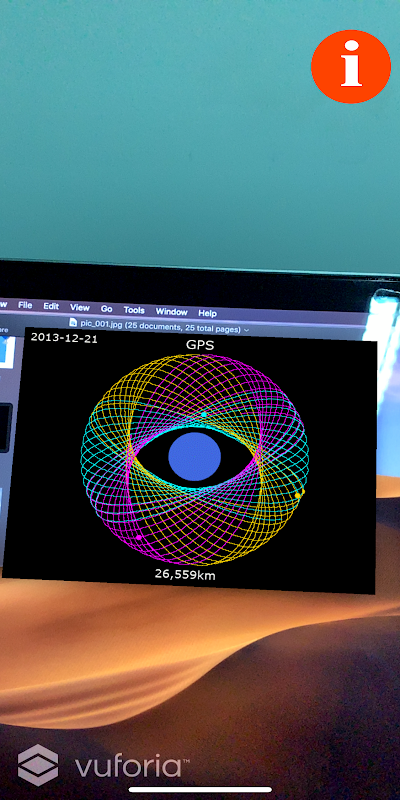Tap the orange info button
Viewport: 400px width, 800px height.
click(351, 66)
